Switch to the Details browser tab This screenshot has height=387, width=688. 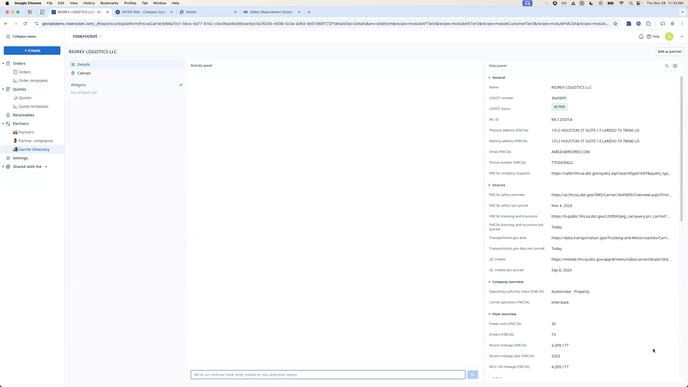(x=208, y=12)
